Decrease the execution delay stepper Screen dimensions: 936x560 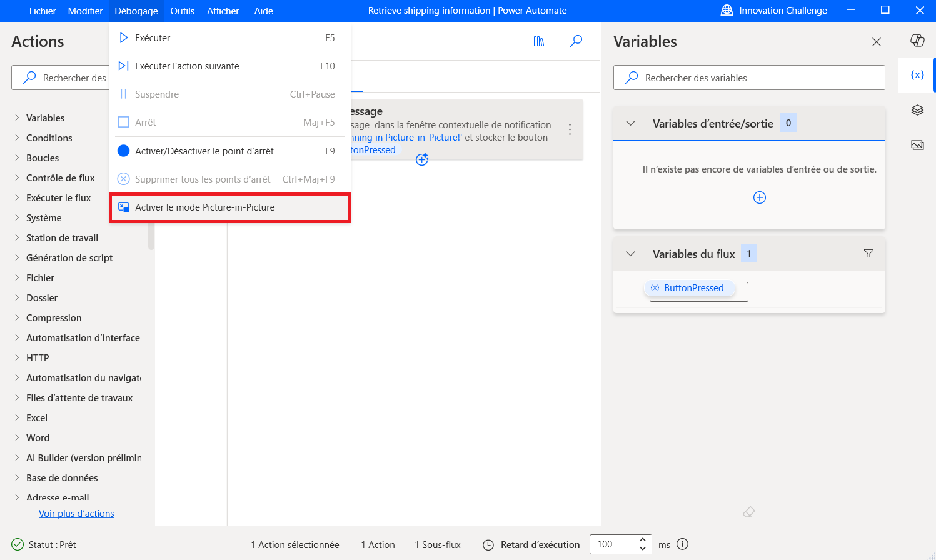(x=643, y=549)
